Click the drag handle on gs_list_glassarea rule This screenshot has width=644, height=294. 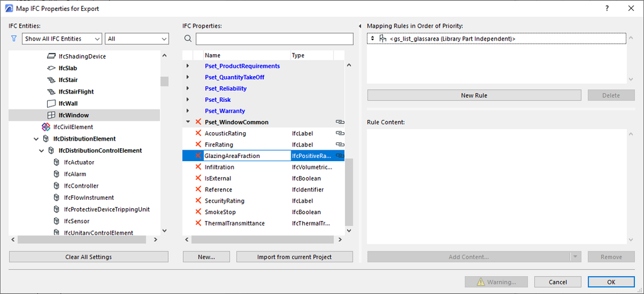tap(373, 39)
